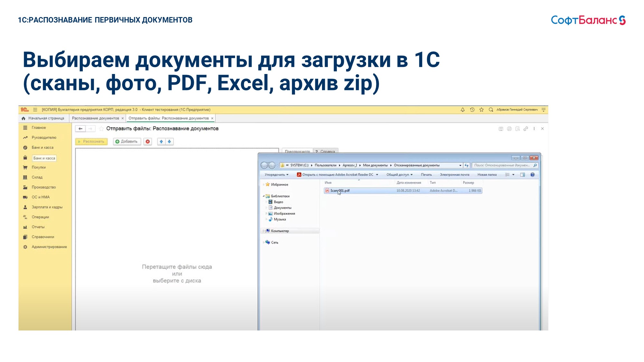Click Explorer back navigation button
The height and width of the screenshot is (362, 644).
tap(264, 165)
